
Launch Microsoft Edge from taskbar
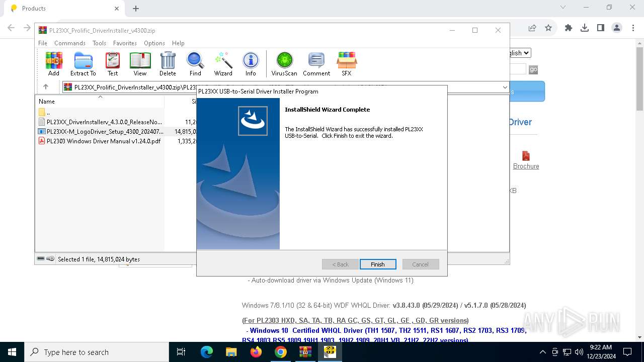click(x=207, y=352)
